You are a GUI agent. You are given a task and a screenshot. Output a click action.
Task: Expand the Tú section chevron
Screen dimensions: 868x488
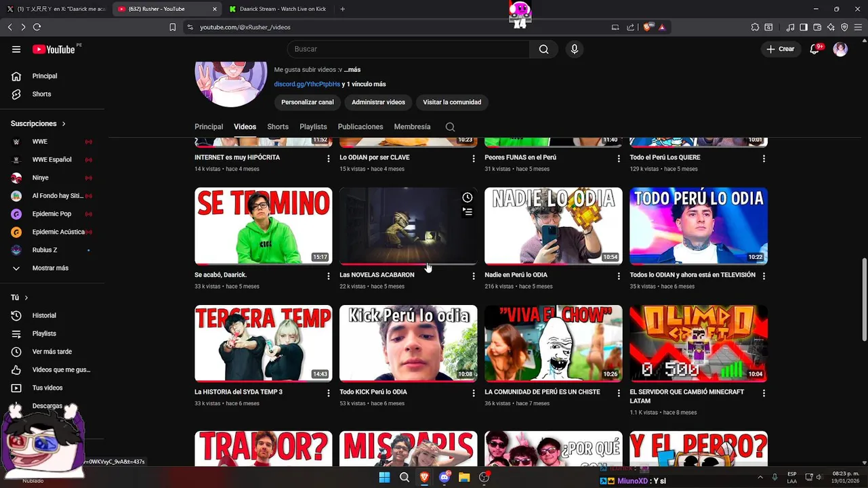(26, 298)
